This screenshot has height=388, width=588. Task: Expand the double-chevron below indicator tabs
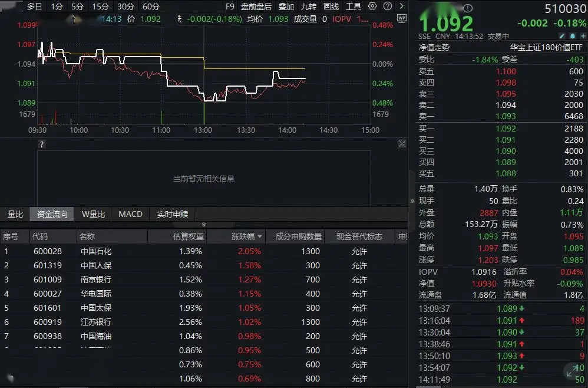pos(204,225)
